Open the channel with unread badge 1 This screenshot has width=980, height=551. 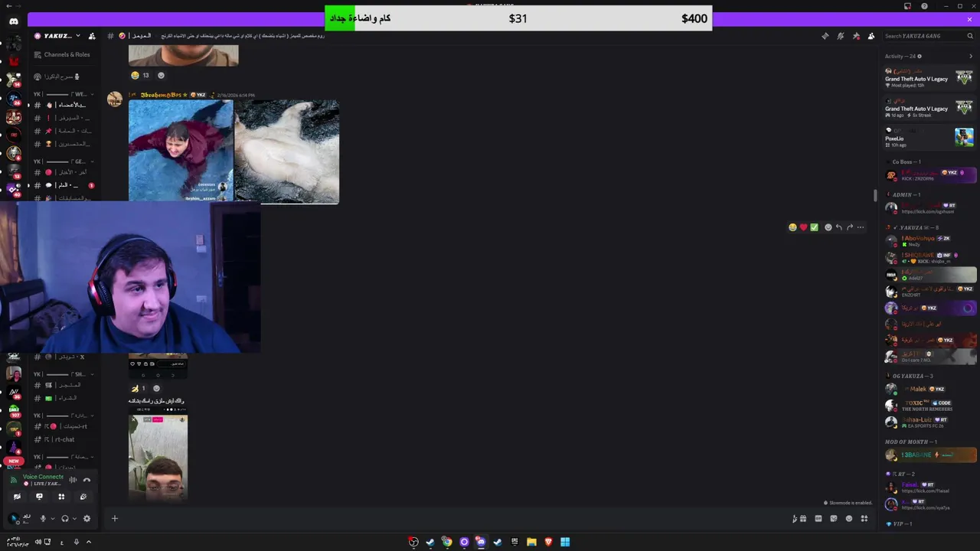(x=64, y=185)
